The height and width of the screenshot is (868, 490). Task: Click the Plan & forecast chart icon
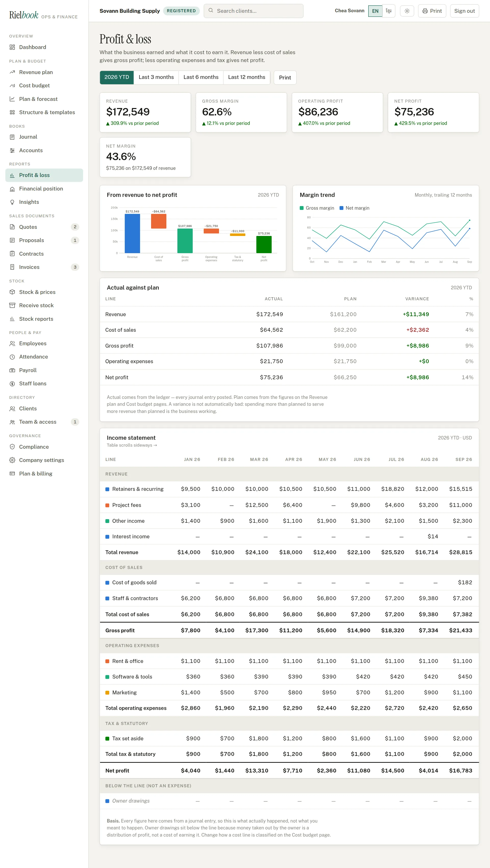[x=12, y=99]
